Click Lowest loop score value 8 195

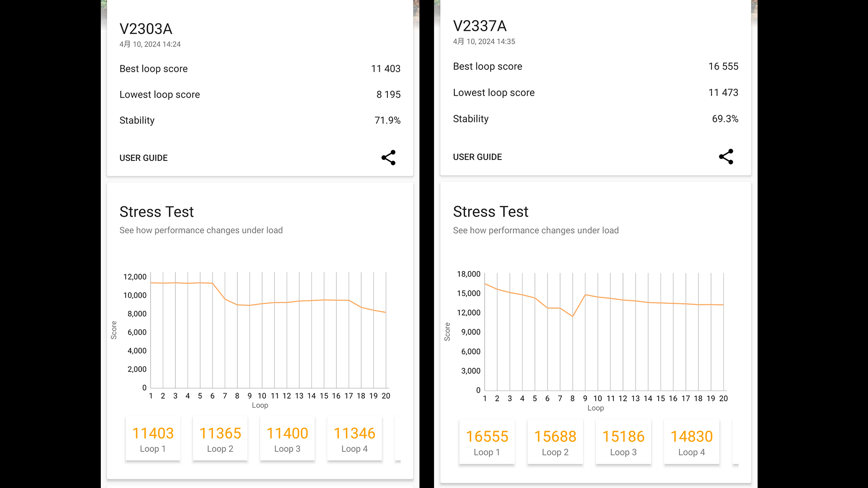click(388, 94)
